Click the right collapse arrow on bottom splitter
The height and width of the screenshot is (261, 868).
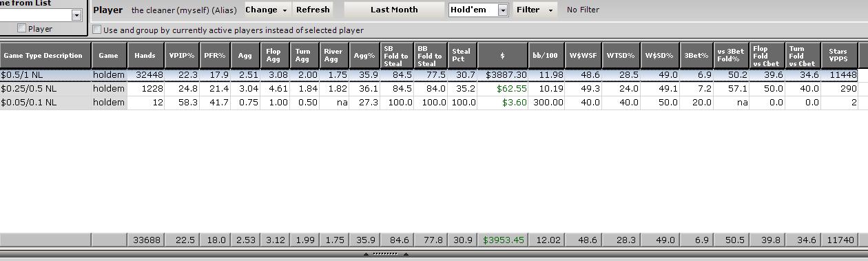(406, 254)
